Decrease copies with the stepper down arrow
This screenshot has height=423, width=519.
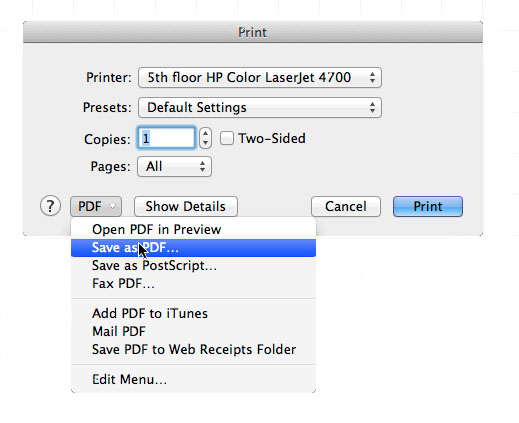205,143
